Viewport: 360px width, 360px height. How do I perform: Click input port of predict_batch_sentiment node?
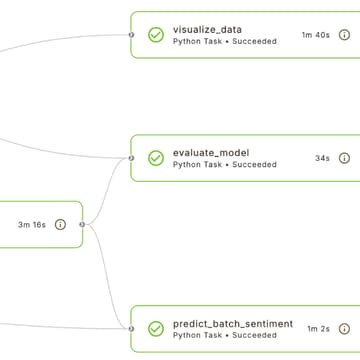point(131,329)
